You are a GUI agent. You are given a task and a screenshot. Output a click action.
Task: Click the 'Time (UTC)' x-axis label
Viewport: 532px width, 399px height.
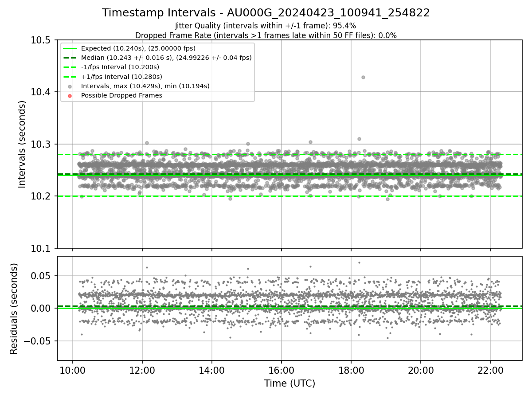[x=289, y=383]
